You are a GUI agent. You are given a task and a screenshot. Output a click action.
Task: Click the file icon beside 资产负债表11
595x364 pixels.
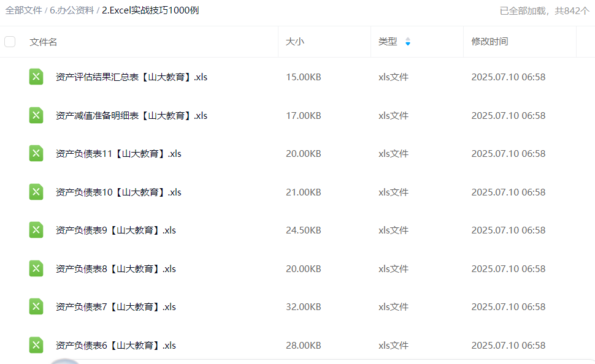coord(36,154)
